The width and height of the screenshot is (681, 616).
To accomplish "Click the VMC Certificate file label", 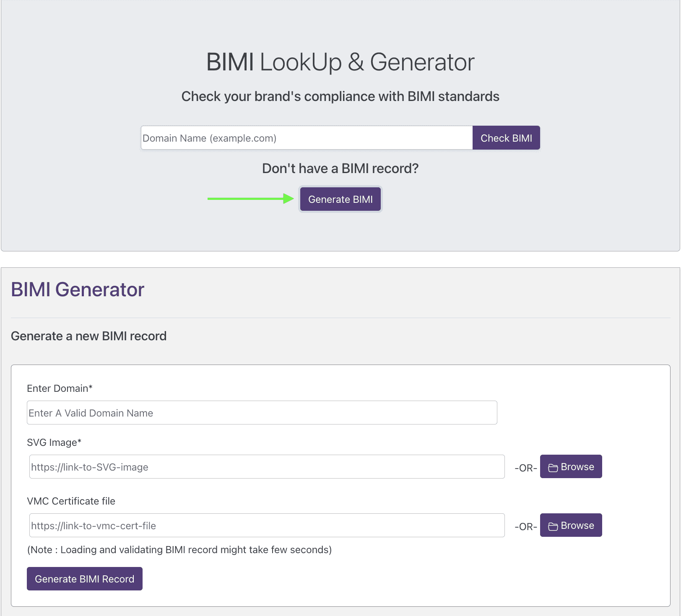I will (x=71, y=501).
